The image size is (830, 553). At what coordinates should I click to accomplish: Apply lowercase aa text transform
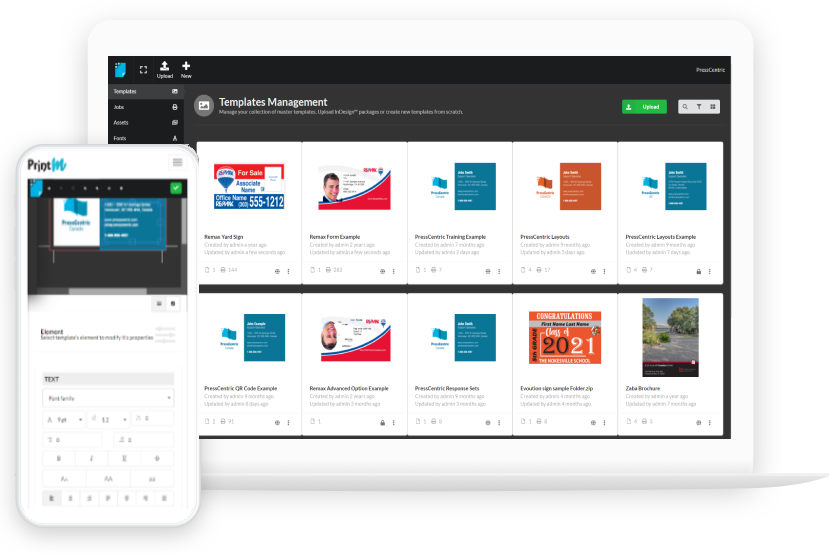click(152, 479)
